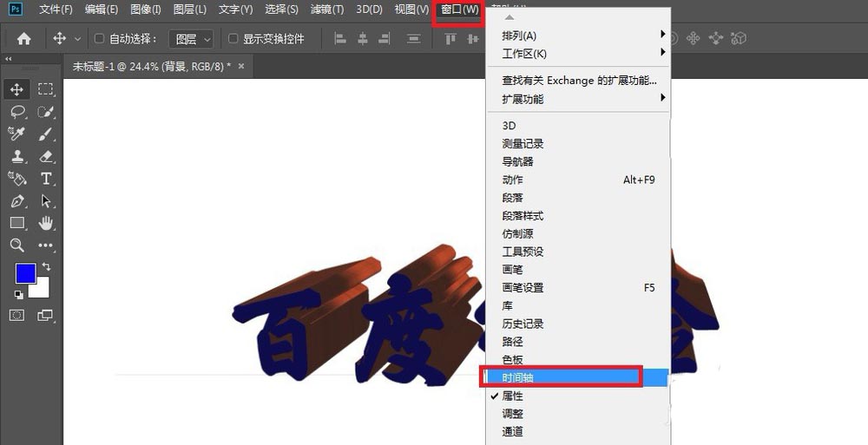The height and width of the screenshot is (445, 868).
Task: Click the 3D scale cube icon
Action: 739,38
